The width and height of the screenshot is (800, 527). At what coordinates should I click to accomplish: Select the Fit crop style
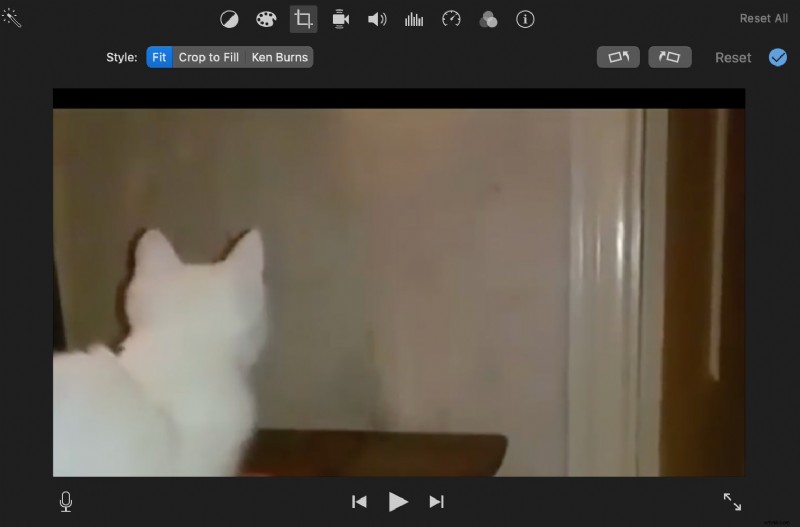159,57
